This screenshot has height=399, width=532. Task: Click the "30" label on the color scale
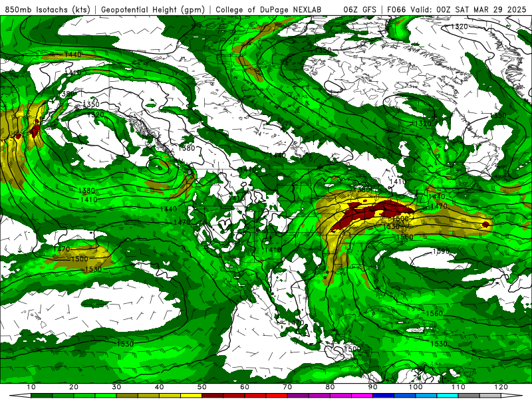click(116, 387)
